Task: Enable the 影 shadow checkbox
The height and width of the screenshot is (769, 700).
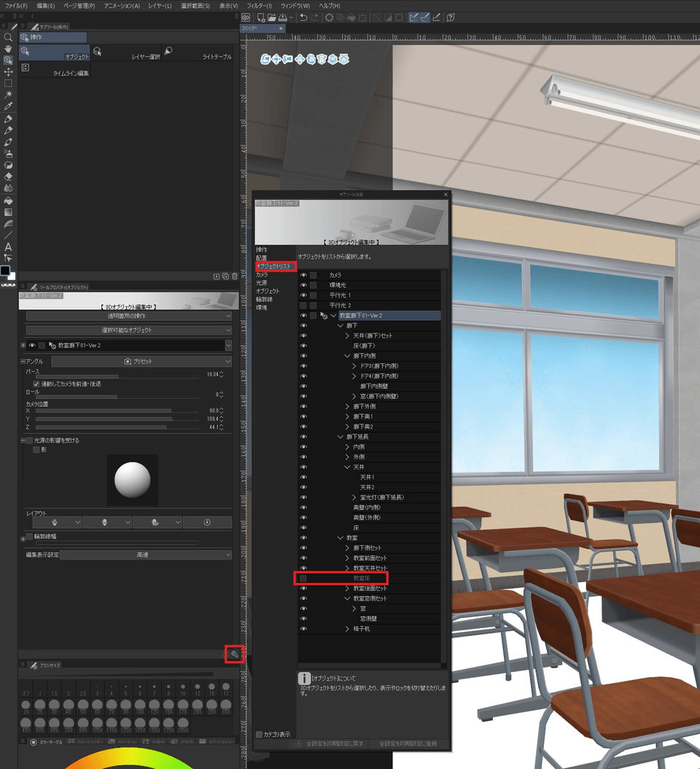Action: [x=36, y=449]
